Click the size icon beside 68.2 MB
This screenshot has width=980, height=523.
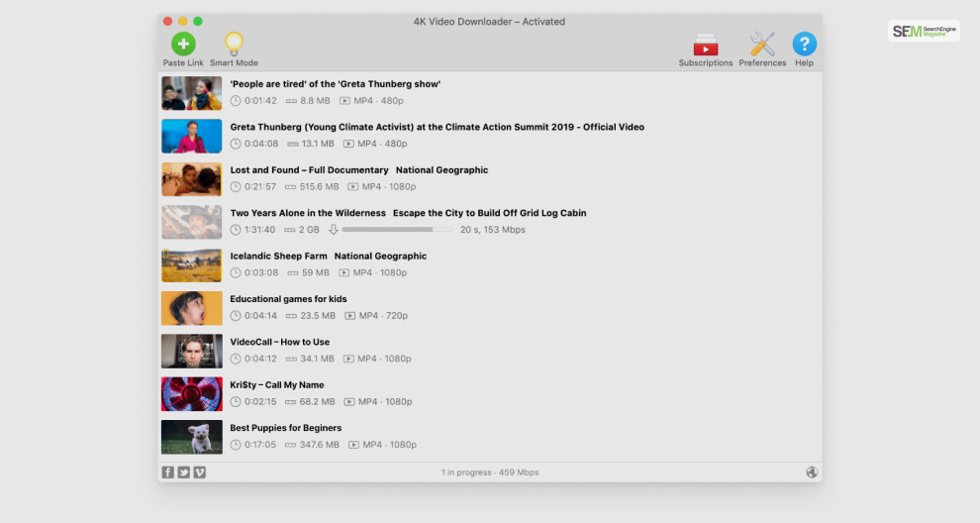click(x=291, y=401)
